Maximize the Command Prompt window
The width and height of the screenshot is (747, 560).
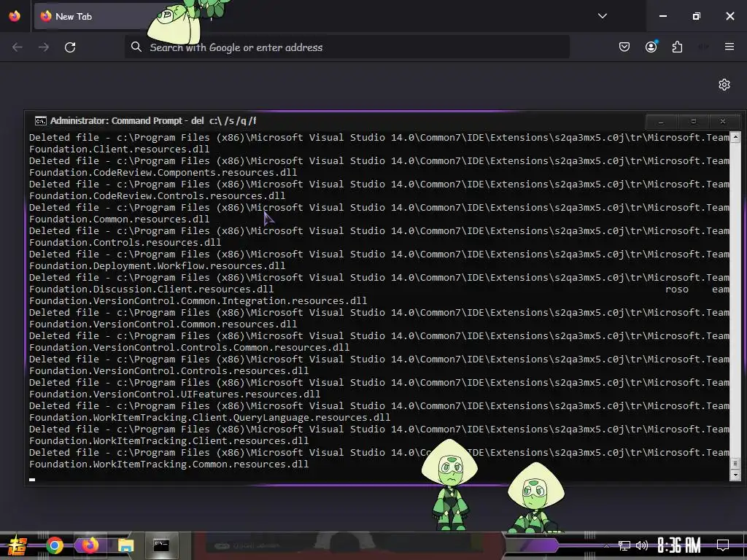click(x=693, y=122)
